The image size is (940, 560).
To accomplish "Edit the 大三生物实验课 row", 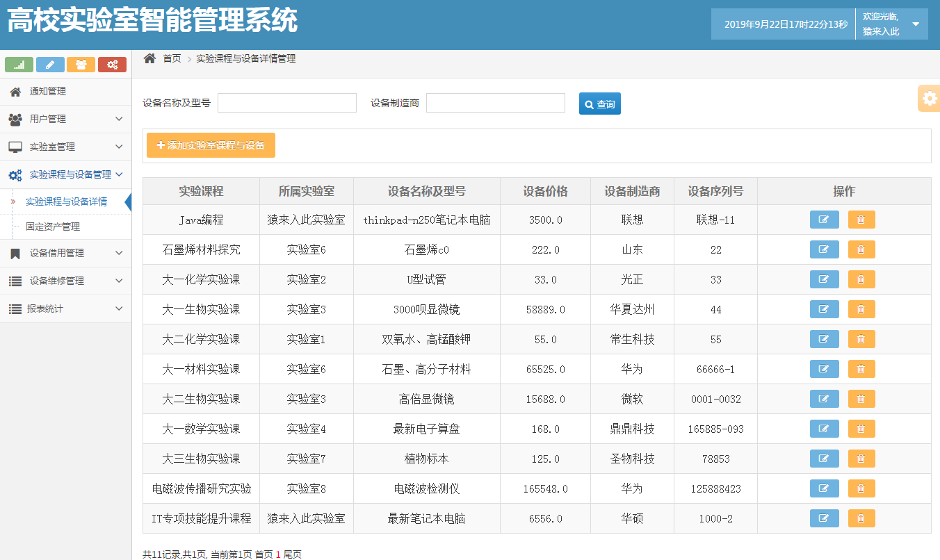I will click(x=825, y=459).
